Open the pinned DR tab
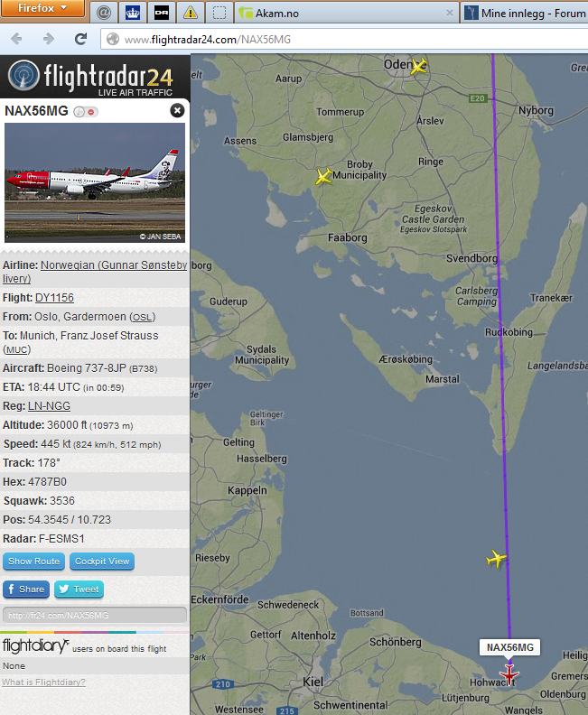 click(x=162, y=13)
